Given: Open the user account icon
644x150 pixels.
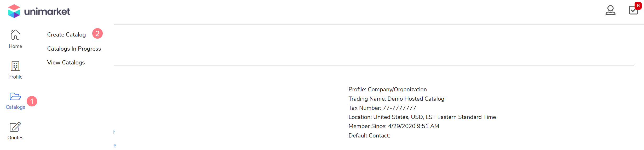Looking at the screenshot, I should coord(610,10).
